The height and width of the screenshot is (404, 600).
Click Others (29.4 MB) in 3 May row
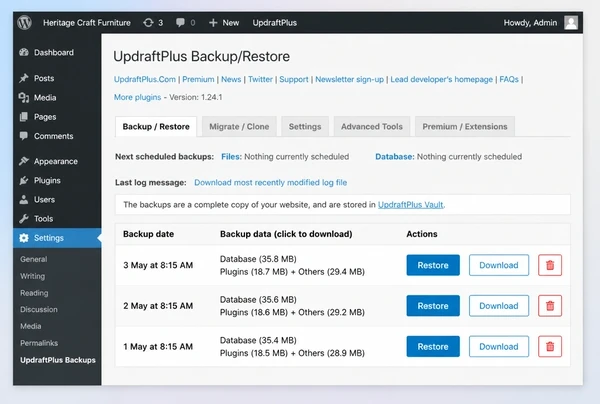[x=331, y=272]
